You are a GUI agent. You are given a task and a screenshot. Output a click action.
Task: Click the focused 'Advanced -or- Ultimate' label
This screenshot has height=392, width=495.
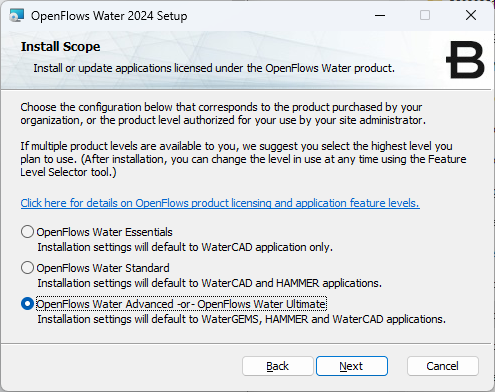click(x=181, y=304)
